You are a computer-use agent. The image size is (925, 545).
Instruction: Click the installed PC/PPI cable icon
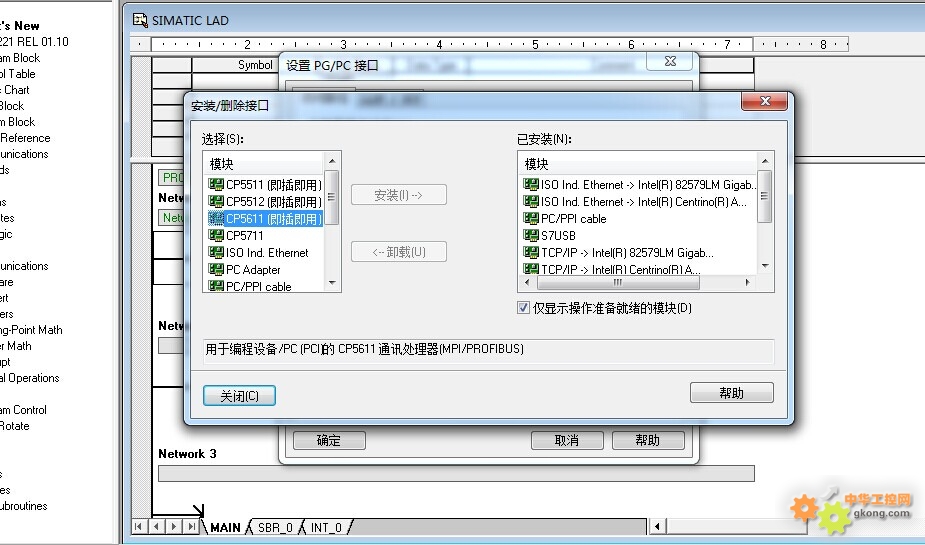[x=531, y=218]
